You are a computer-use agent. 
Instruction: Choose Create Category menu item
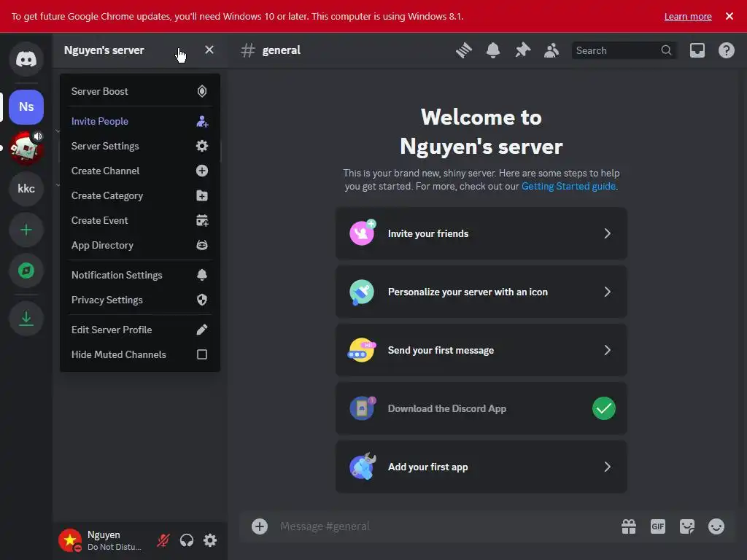coord(139,195)
